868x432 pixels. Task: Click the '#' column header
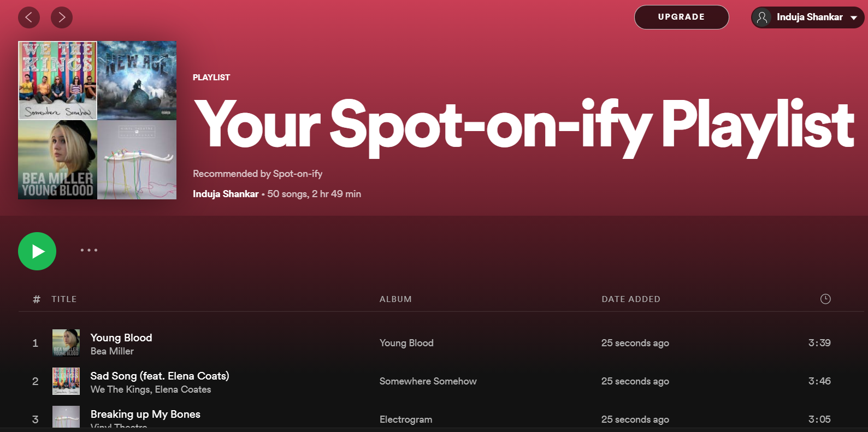(x=37, y=299)
